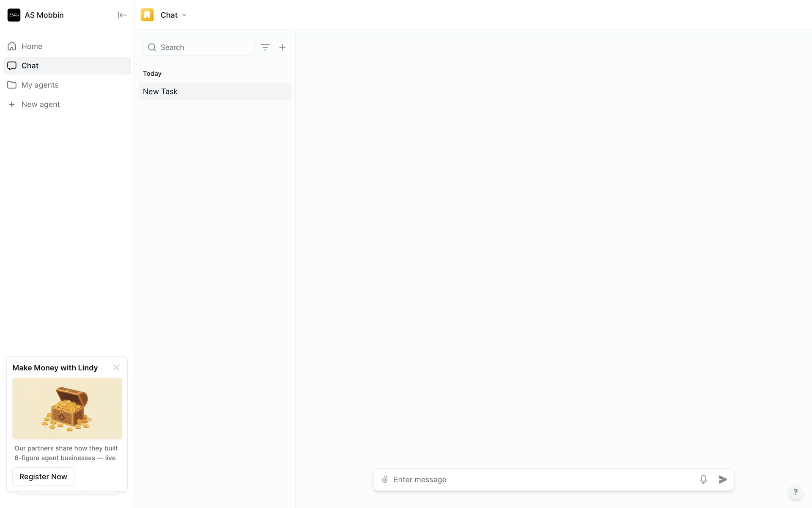Open the help question mark button

(x=796, y=492)
